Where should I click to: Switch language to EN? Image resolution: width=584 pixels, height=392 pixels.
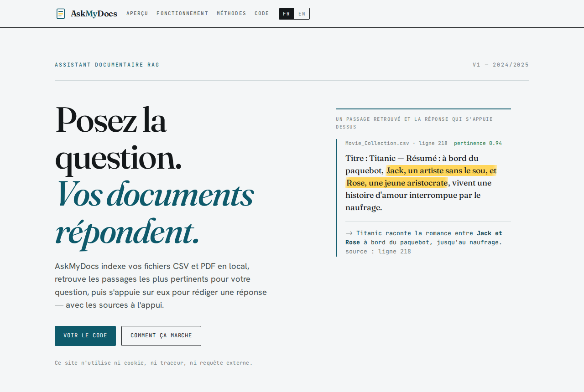coord(302,14)
